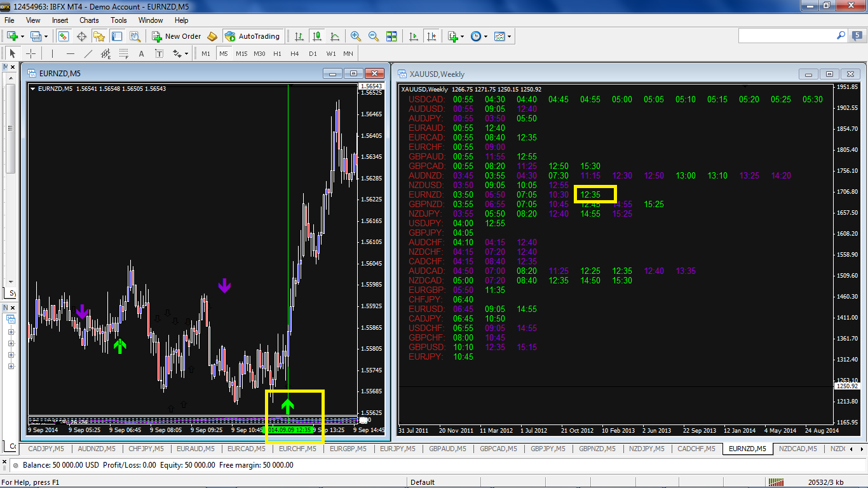Click the Data Window crosshair icon
Screen dimensions: 868x488
pos(81,36)
